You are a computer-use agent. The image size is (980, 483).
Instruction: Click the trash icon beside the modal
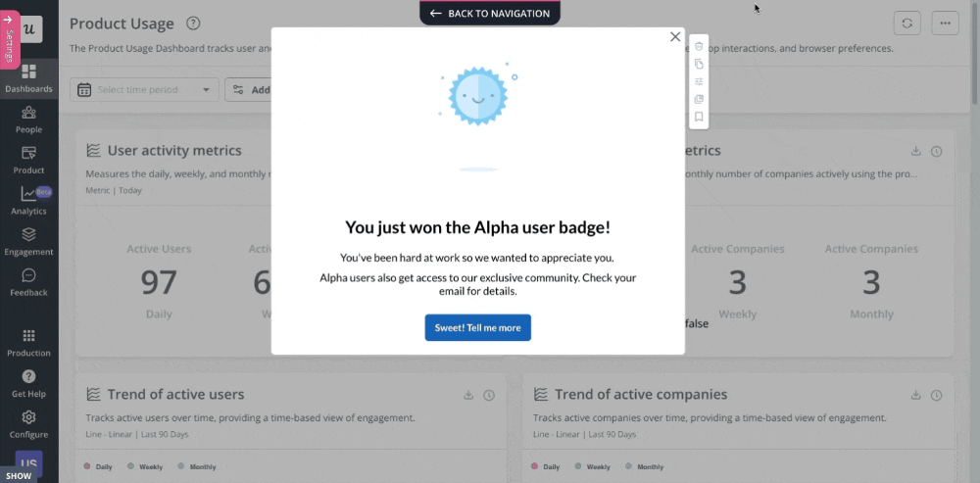click(x=699, y=46)
